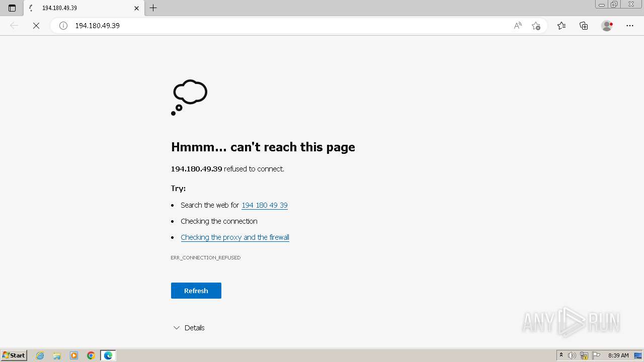Activate Read aloud icon
Image resolution: width=644 pixels, height=362 pixels.
coord(518,26)
